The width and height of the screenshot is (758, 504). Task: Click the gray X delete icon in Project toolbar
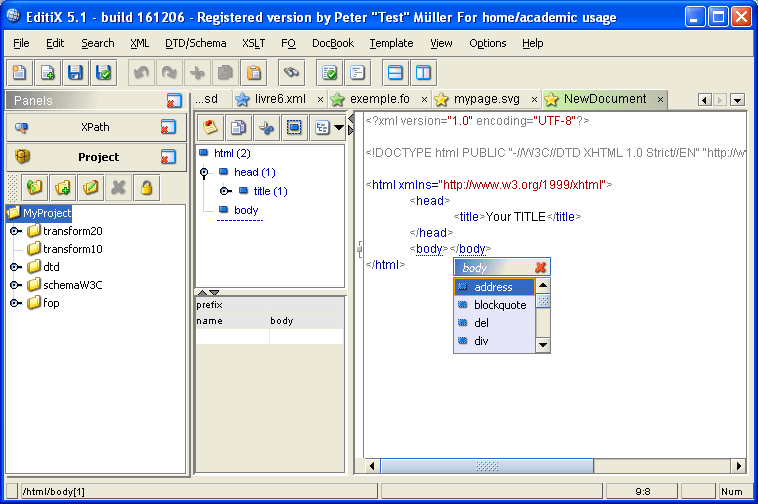(118, 187)
